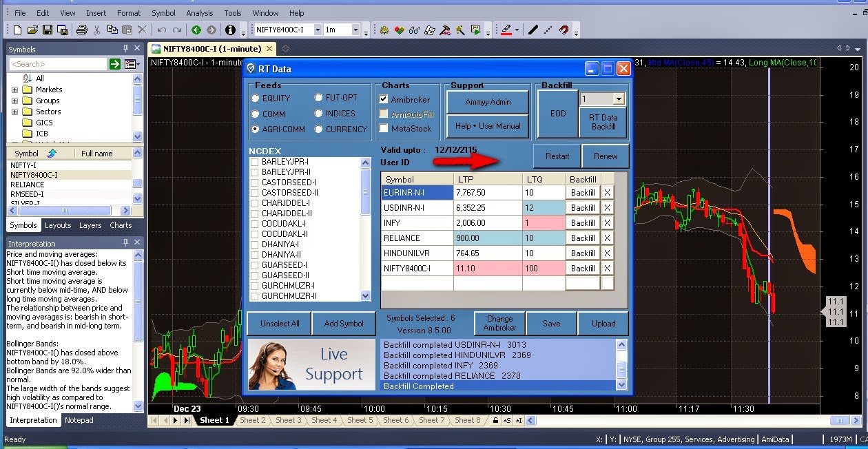Open the 1m interval dropdown
The width and height of the screenshot is (868, 449).
click(356, 30)
